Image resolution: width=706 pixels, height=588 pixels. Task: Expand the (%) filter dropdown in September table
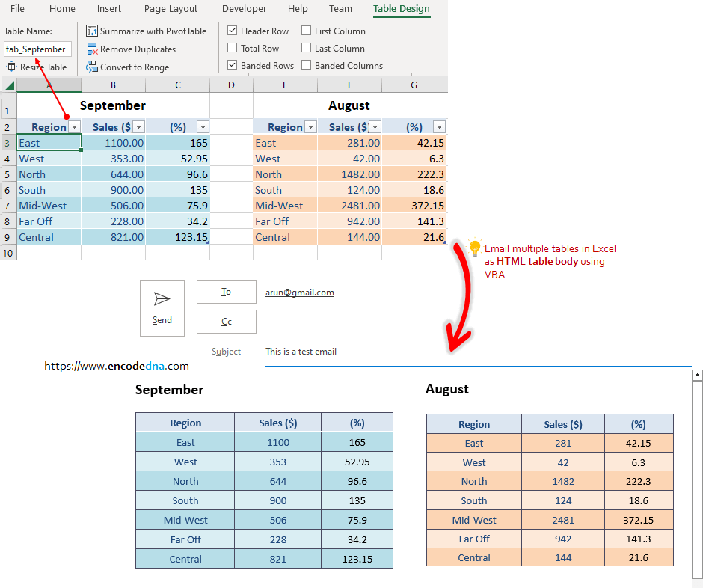[202, 126]
